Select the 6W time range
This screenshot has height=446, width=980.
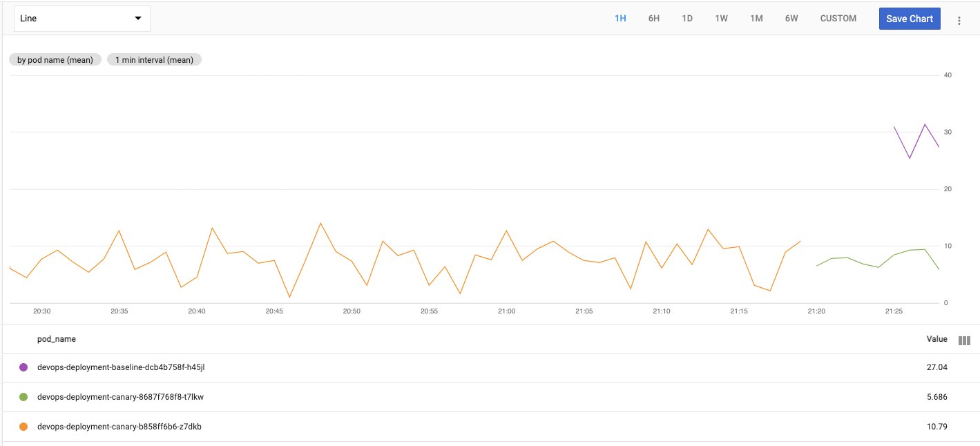[x=791, y=19]
